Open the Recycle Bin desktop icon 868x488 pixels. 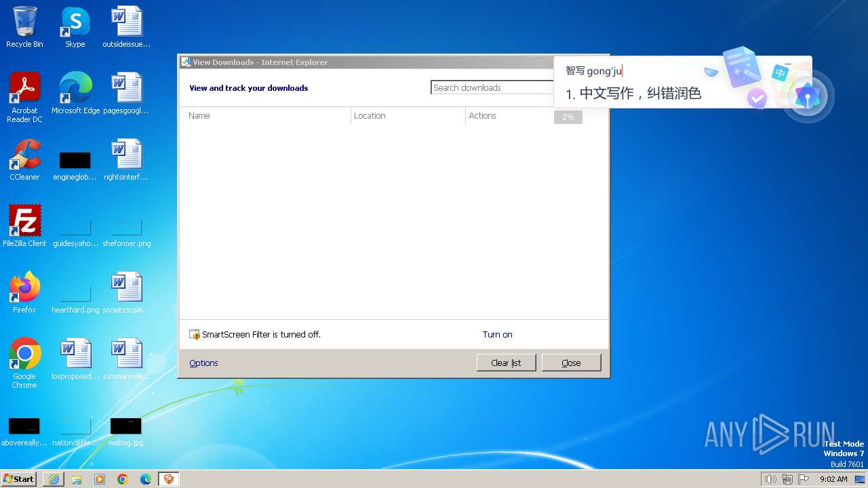coord(24,27)
